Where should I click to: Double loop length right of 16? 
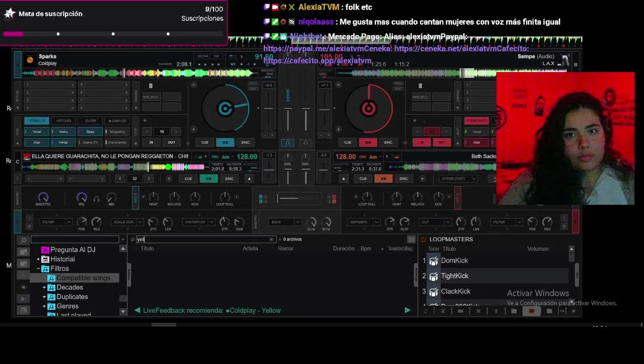pyautogui.click(x=176, y=131)
